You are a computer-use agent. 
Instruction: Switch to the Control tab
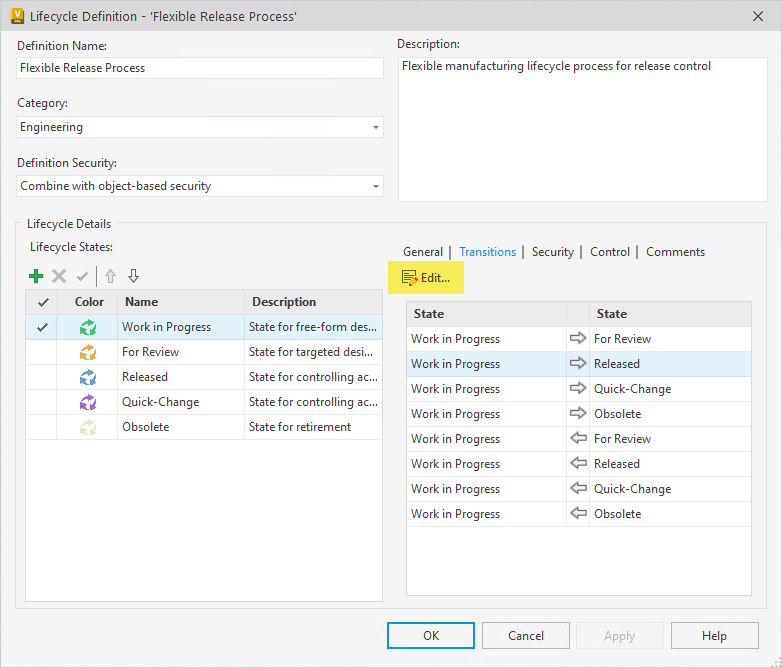610,252
